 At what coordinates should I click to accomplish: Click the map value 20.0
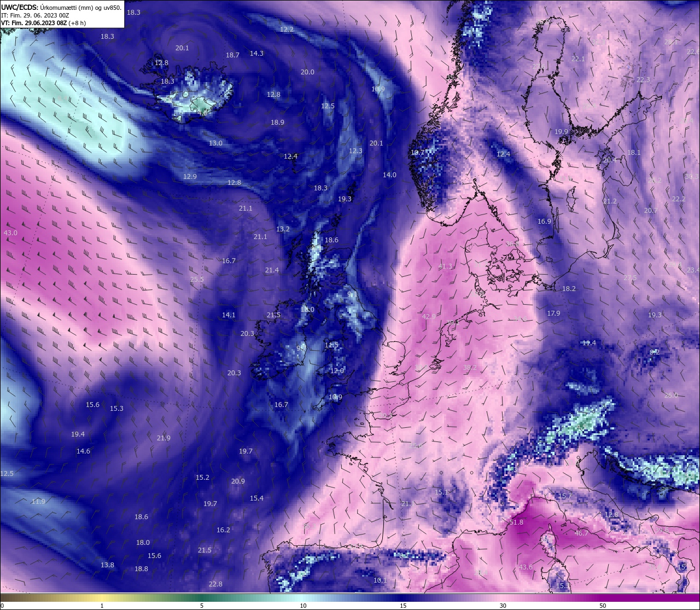tap(307, 72)
